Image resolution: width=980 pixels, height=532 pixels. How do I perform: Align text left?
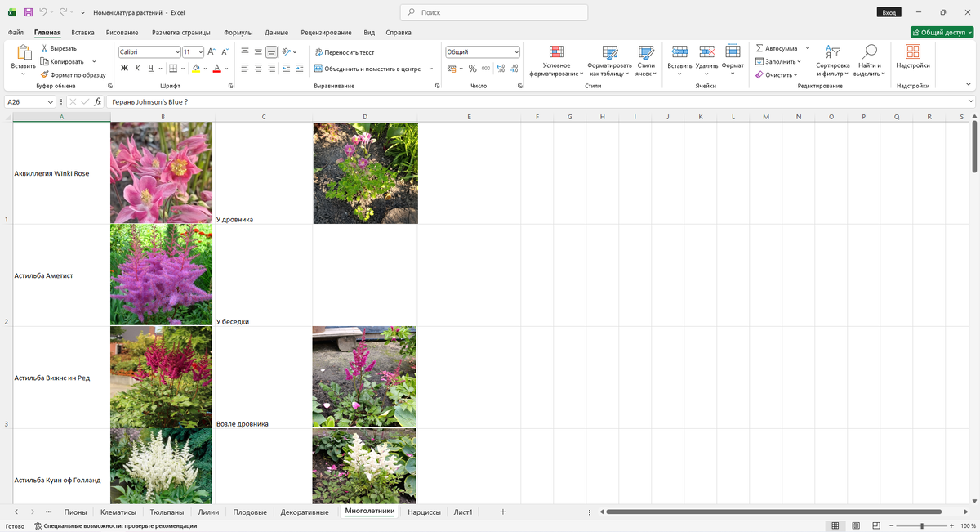pyautogui.click(x=245, y=69)
